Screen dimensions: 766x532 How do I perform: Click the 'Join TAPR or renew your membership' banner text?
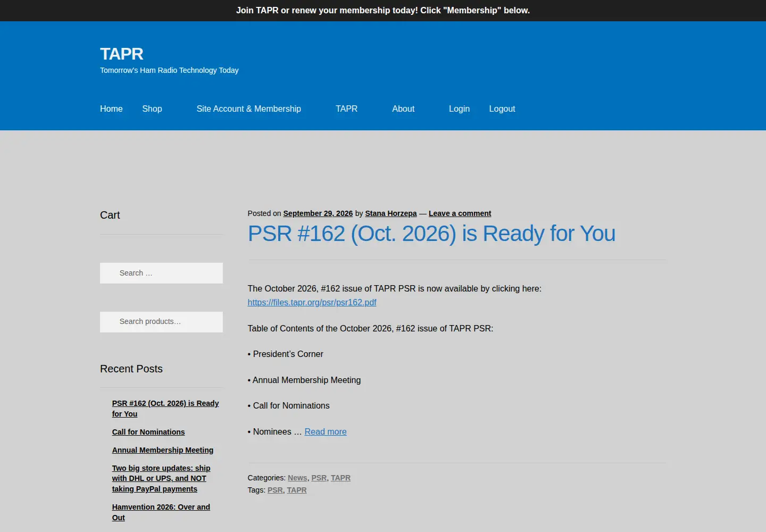[x=383, y=10]
